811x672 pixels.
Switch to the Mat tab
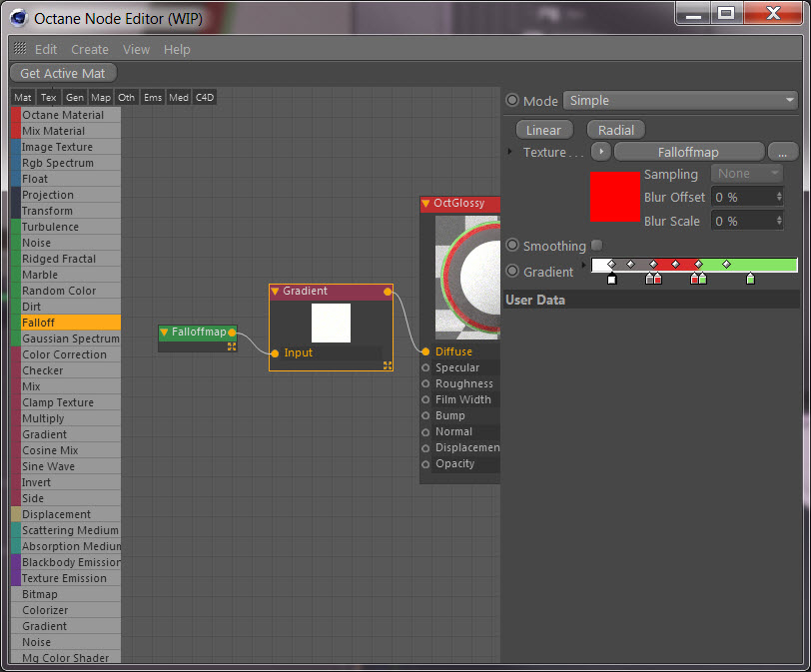(x=23, y=97)
